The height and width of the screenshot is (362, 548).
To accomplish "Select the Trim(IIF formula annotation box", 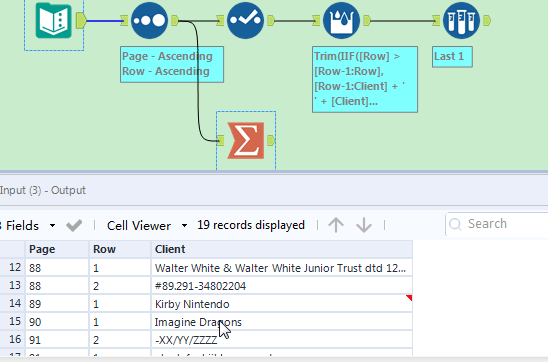I will click(x=365, y=79).
